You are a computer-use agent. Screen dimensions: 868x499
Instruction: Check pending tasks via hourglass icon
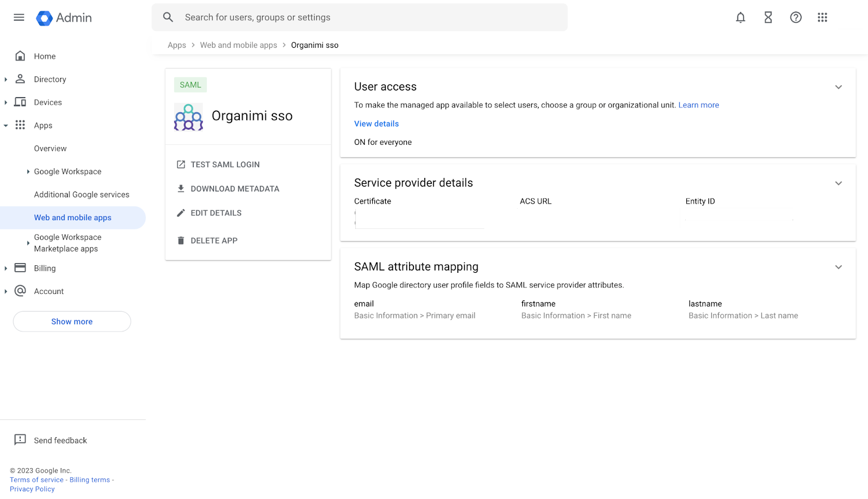(768, 17)
